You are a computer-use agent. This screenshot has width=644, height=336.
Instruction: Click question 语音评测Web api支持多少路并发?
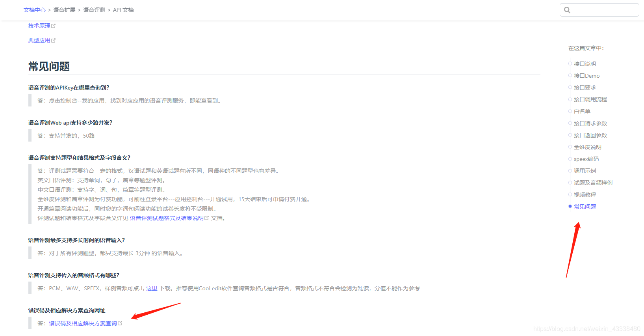tap(71, 123)
